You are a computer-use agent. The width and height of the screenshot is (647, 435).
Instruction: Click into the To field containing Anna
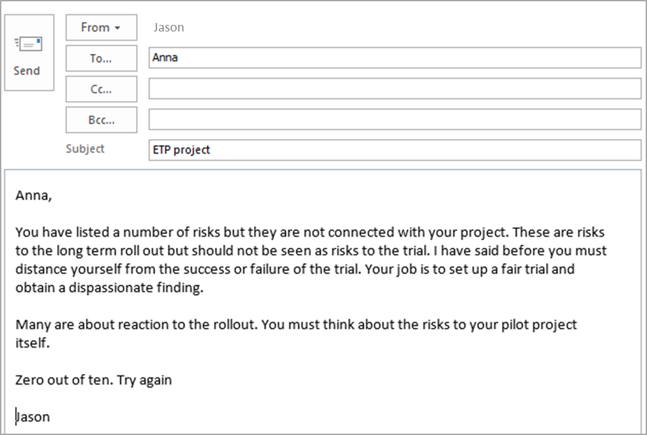point(395,58)
